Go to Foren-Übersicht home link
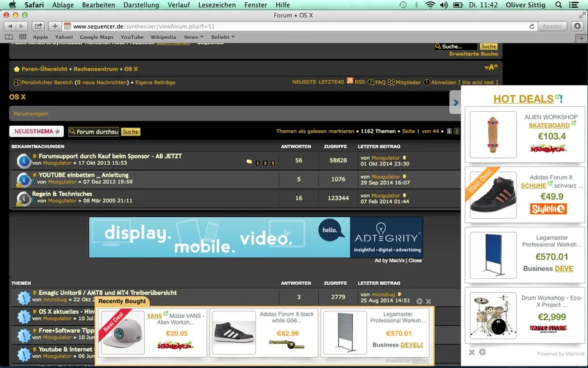 tap(44, 68)
